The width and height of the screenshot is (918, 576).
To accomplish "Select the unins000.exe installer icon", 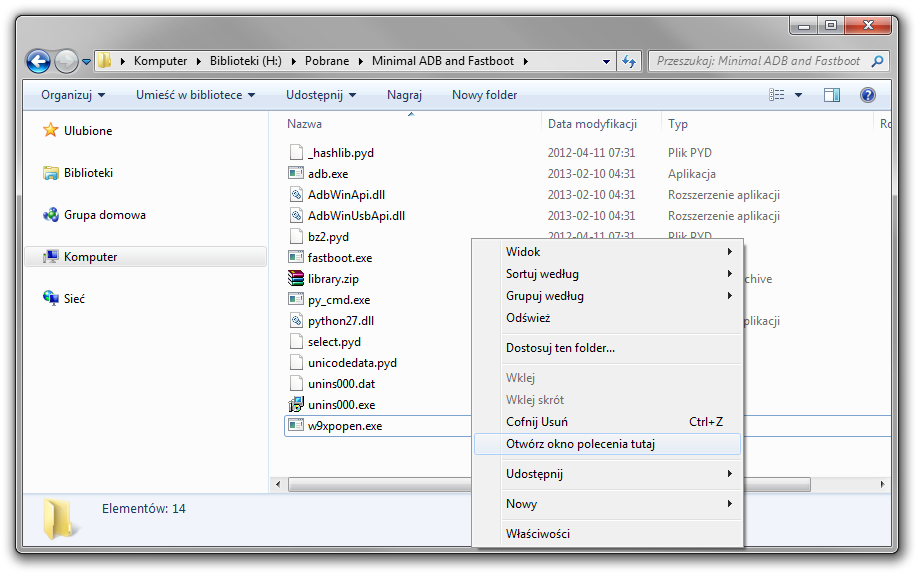I will (296, 405).
